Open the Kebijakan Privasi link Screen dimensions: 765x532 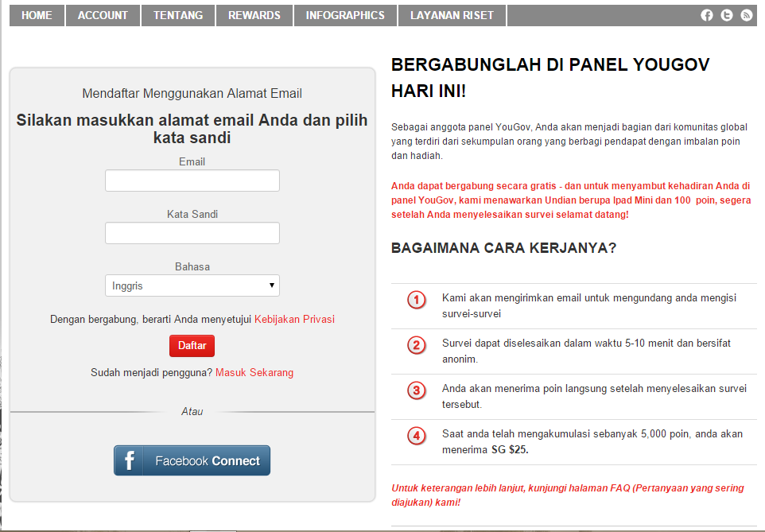[294, 319]
